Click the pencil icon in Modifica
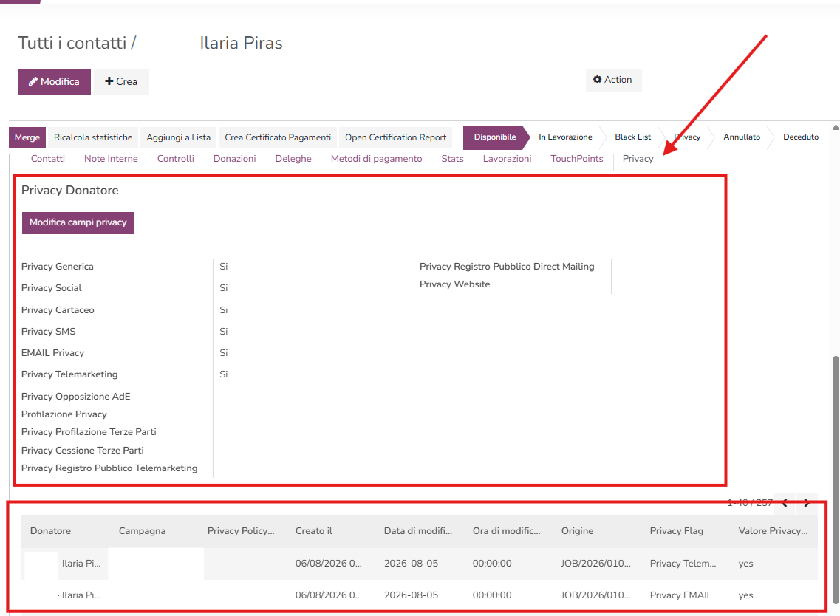The image size is (840, 616). (x=33, y=81)
